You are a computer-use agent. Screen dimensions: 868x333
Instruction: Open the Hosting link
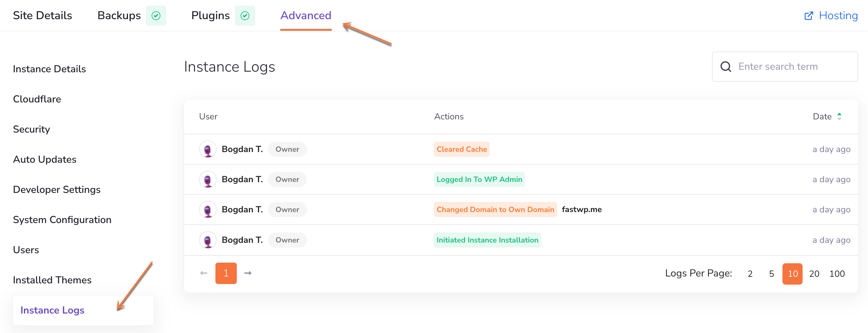pos(838,16)
